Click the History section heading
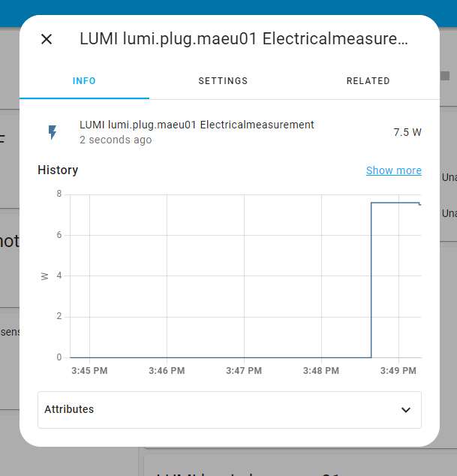This screenshot has height=476, width=457. [58, 170]
